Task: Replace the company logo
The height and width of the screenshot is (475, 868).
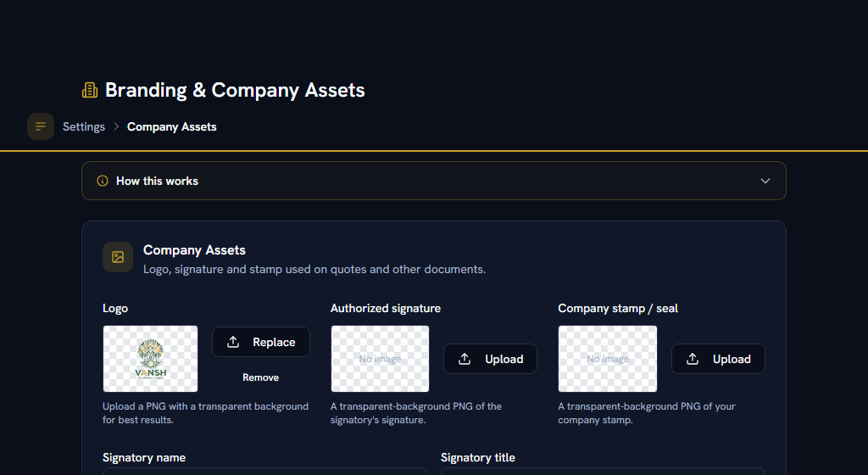Action: [261, 342]
